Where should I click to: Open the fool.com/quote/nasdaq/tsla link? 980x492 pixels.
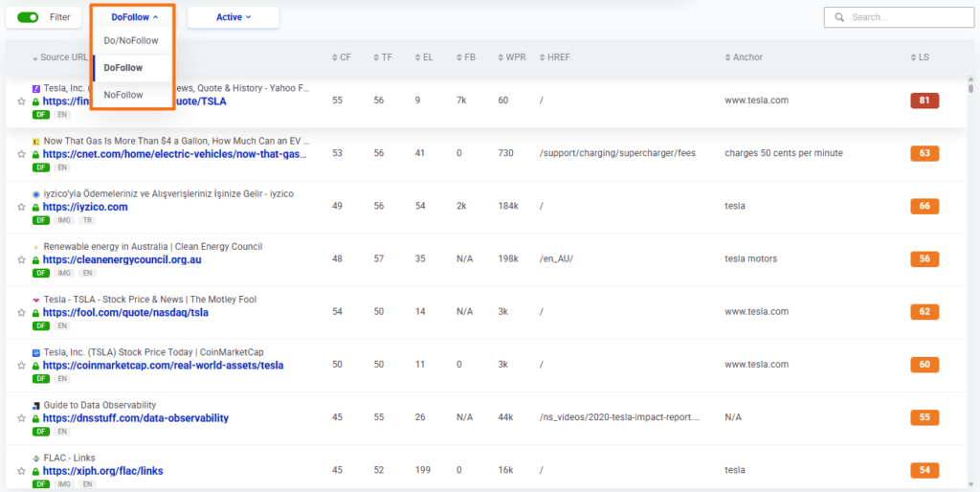click(x=125, y=312)
